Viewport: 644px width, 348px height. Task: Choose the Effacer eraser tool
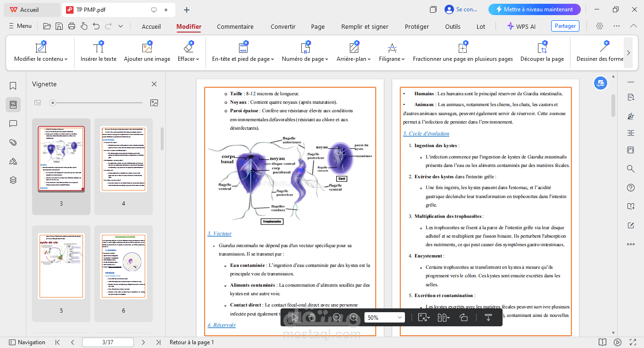pos(188,52)
